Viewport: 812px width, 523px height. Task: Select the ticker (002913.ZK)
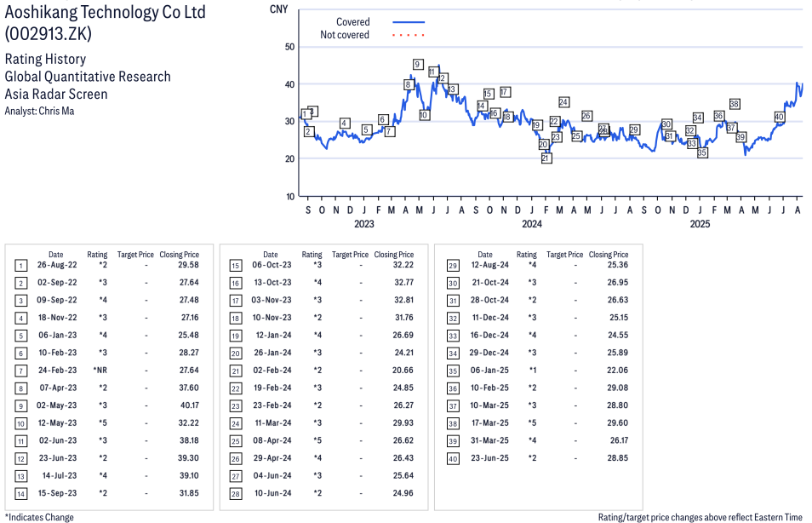[x=49, y=34]
